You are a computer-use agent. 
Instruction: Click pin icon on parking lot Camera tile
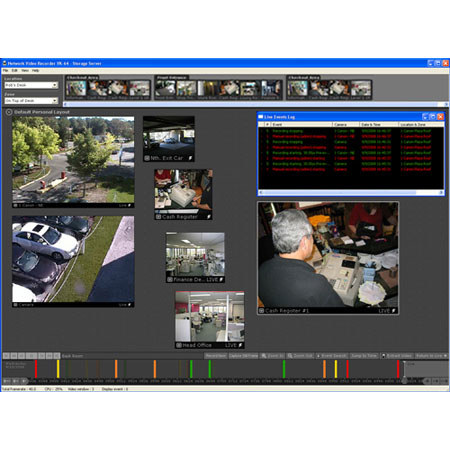(130, 305)
